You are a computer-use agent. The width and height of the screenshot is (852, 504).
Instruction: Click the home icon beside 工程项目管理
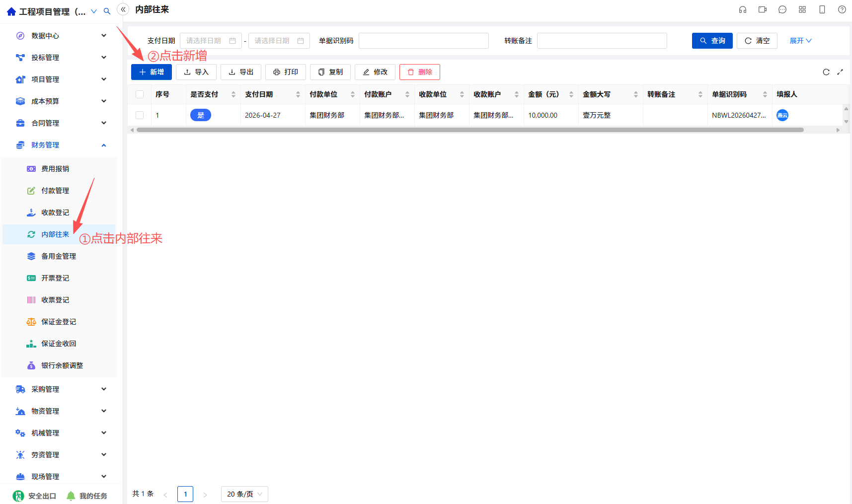pos(11,11)
